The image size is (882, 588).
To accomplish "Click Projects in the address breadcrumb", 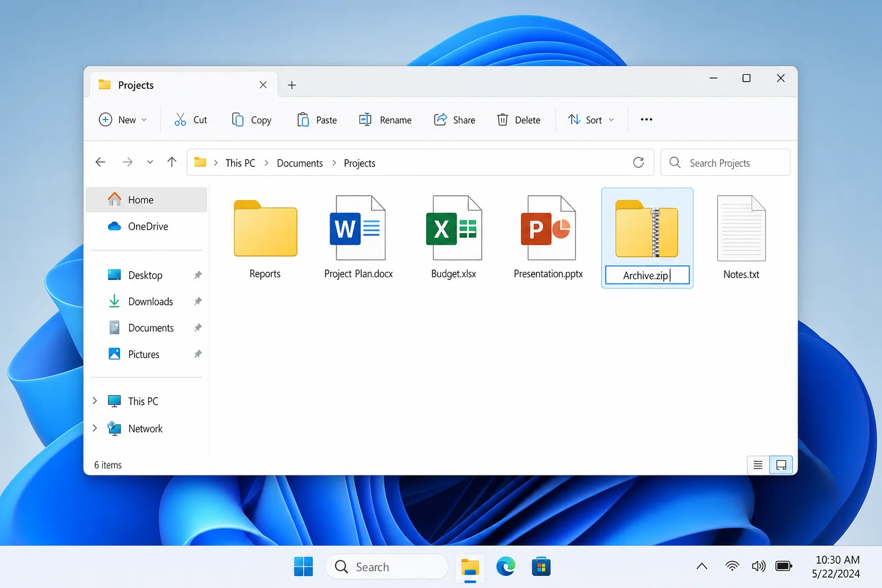I will (x=359, y=163).
